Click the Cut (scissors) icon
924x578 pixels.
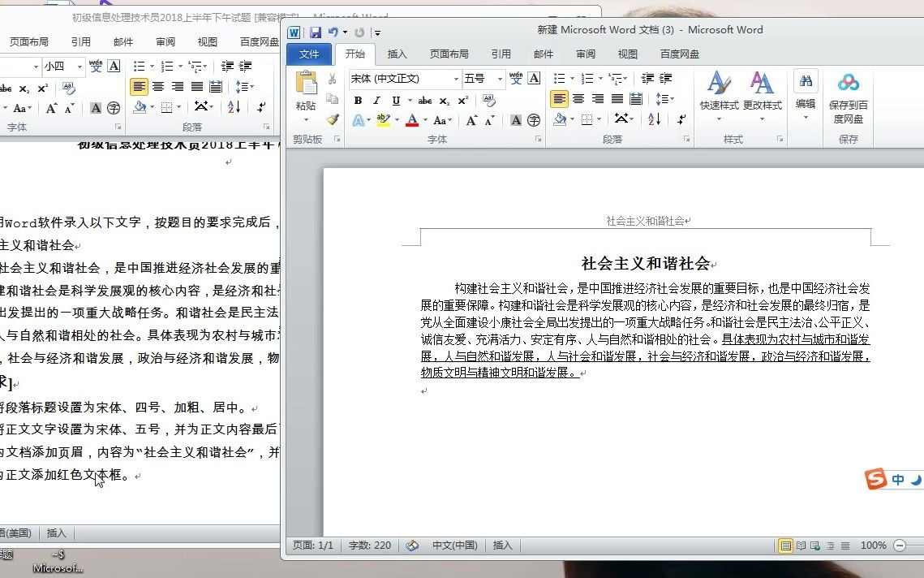[332, 79]
